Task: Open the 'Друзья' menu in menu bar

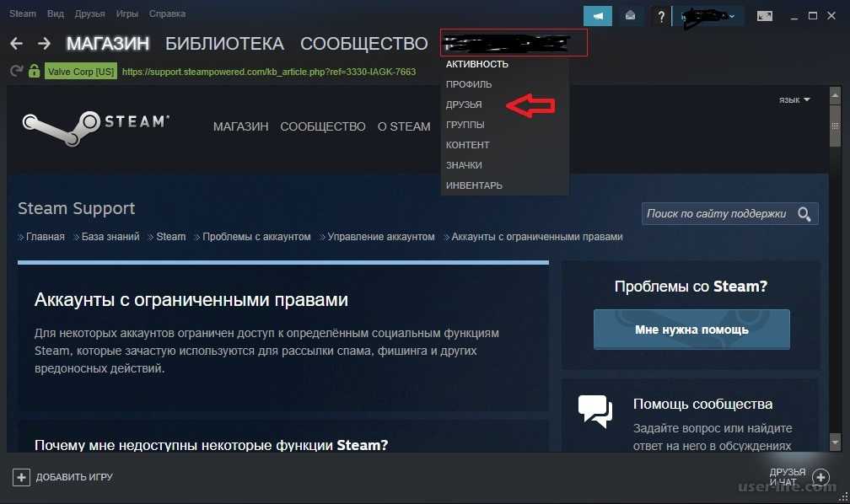Action: (89, 13)
